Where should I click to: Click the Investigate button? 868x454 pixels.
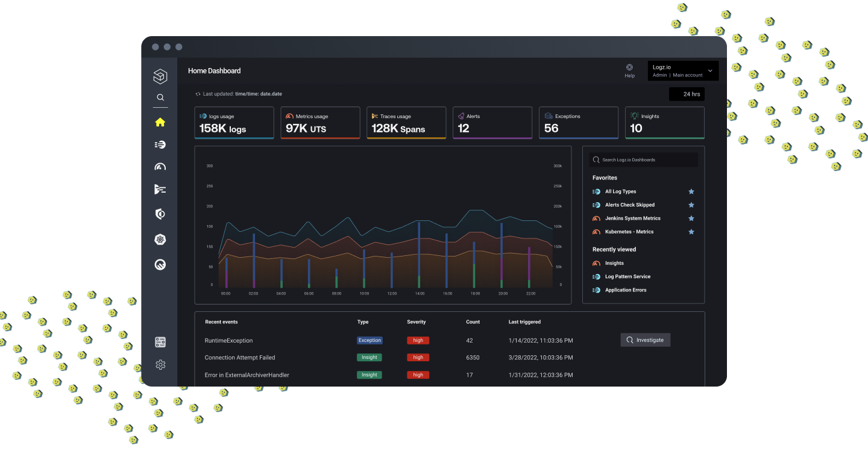(x=645, y=340)
